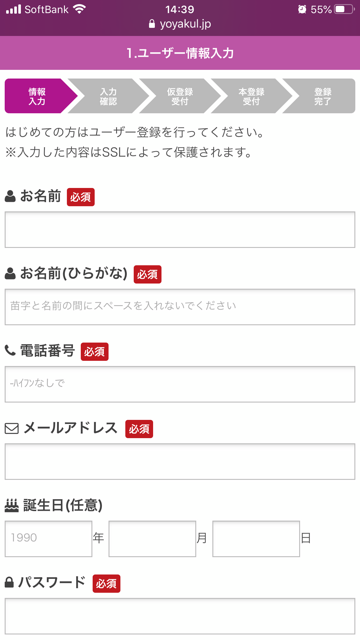Tap the phone icon beside 電話番号
The height and width of the screenshot is (640, 360).
[x=10, y=350]
